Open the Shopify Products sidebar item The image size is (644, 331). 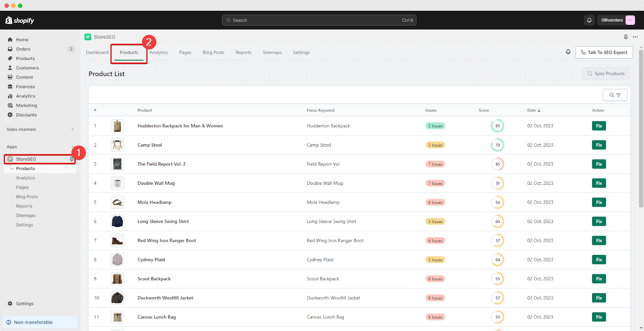pos(25,58)
